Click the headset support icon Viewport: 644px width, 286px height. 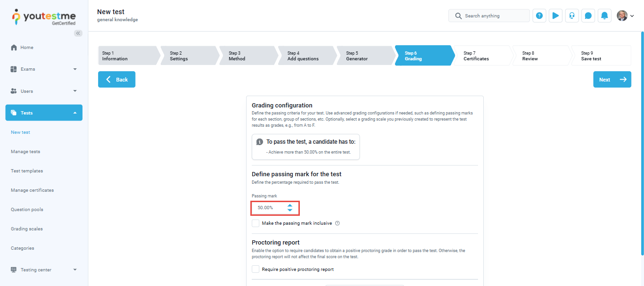click(572, 16)
